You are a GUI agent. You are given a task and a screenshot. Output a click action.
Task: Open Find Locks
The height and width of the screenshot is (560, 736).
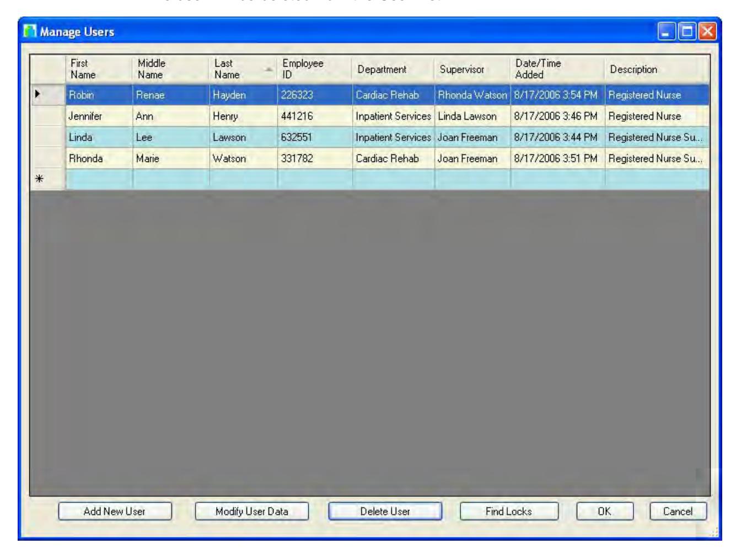509,511
